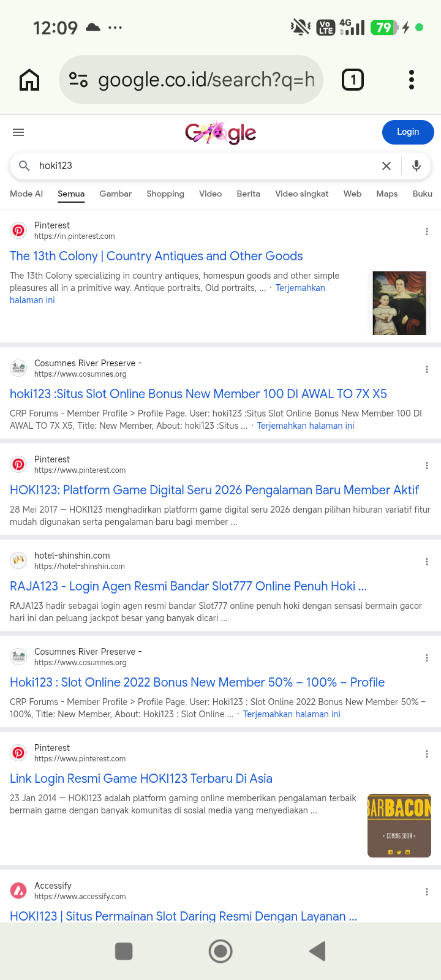Open options for The 13th Colony result

(x=427, y=232)
